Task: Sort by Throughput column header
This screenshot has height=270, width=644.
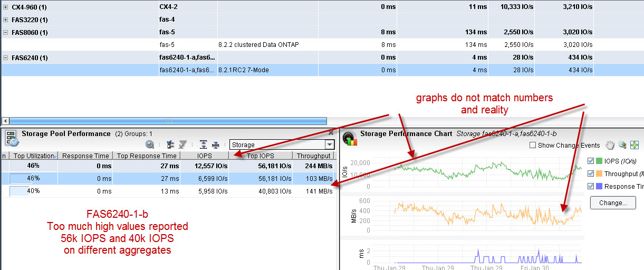Action: pyautogui.click(x=313, y=156)
